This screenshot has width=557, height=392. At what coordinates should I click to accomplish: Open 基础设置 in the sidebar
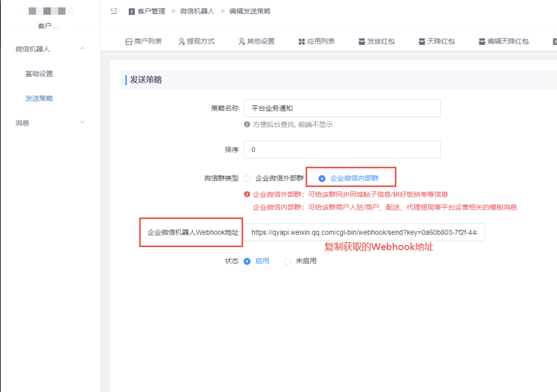[39, 74]
